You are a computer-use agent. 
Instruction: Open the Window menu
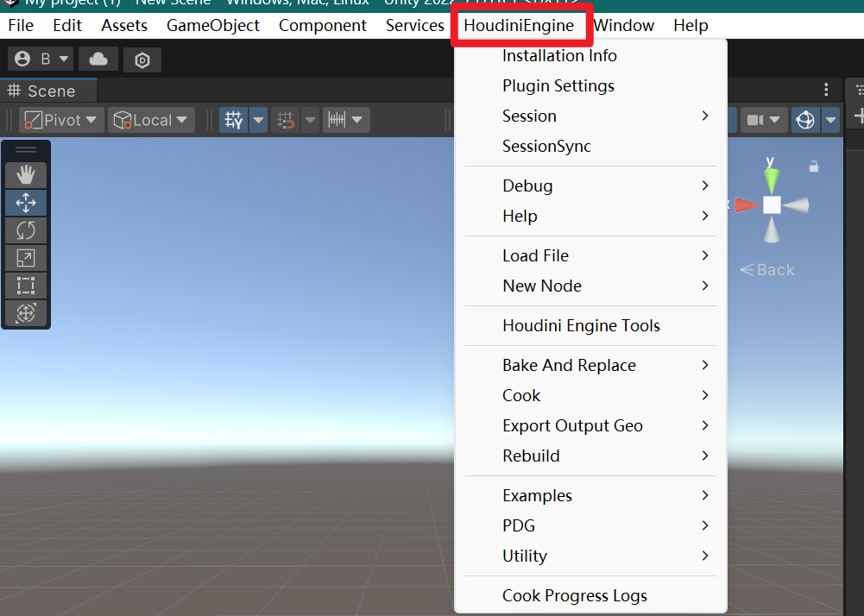pos(623,25)
